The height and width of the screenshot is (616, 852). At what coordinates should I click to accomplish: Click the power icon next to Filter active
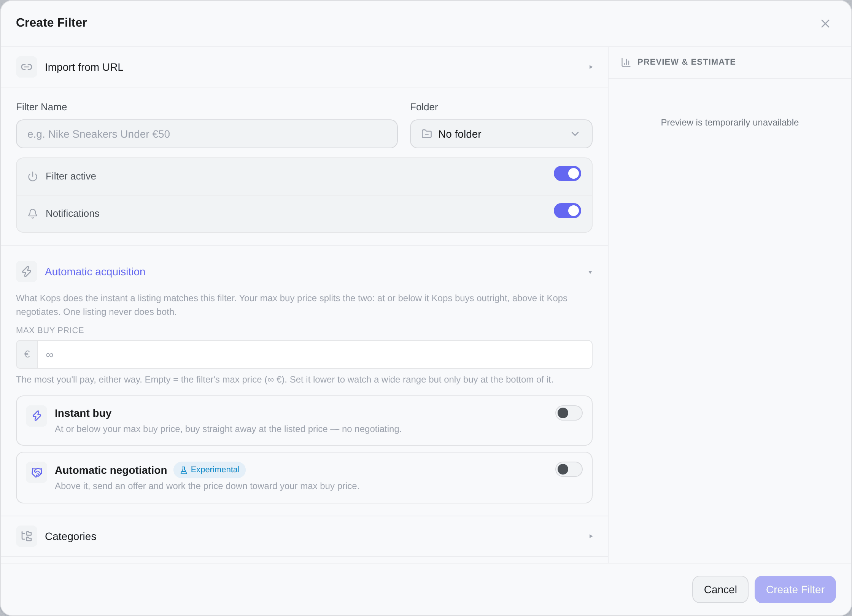(33, 176)
